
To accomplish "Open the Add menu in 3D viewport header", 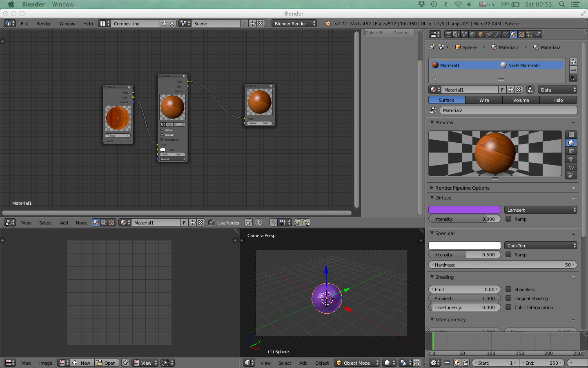I will [x=303, y=363].
